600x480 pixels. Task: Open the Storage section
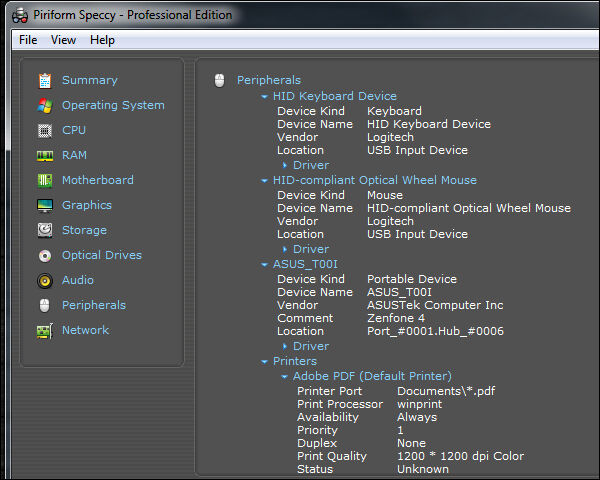pos(85,230)
